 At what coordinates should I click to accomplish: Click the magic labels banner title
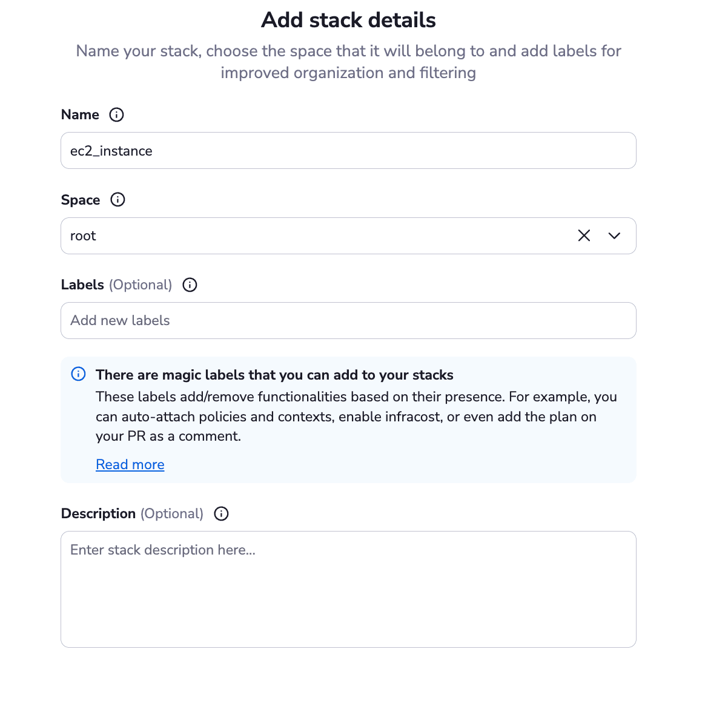tap(274, 375)
